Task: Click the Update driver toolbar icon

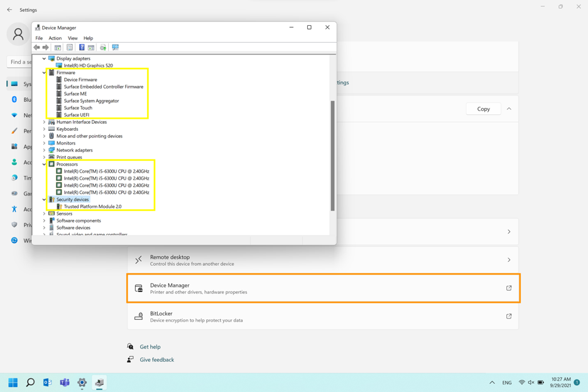Action: click(x=103, y=47)
